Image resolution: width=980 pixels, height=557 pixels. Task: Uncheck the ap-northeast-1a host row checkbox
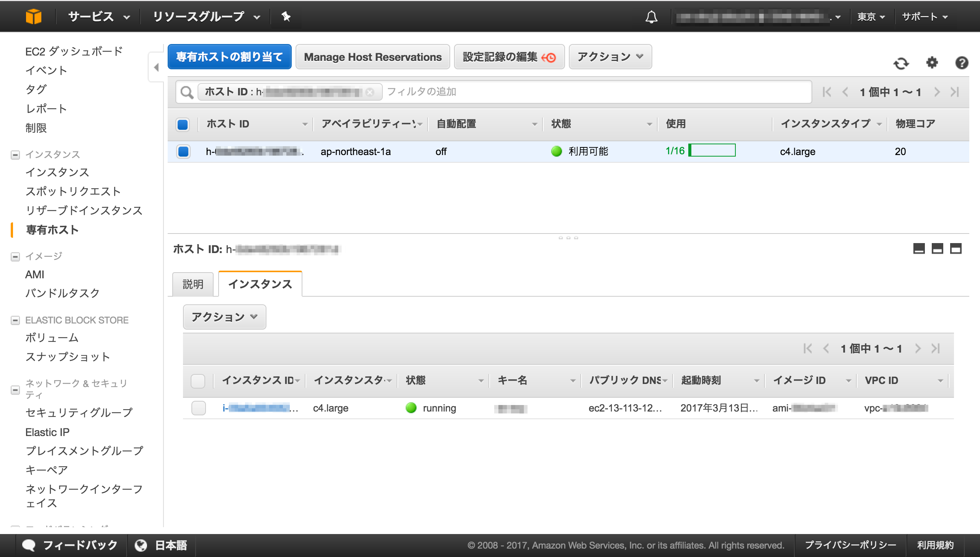183,152
